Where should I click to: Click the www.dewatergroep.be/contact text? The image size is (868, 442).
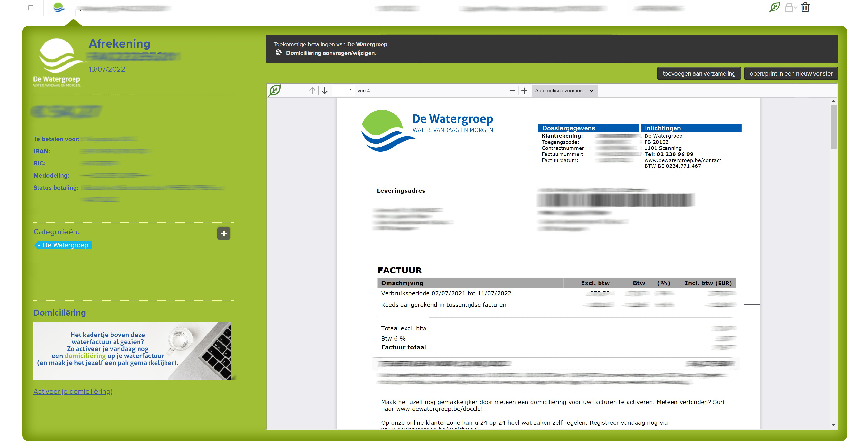683,160
